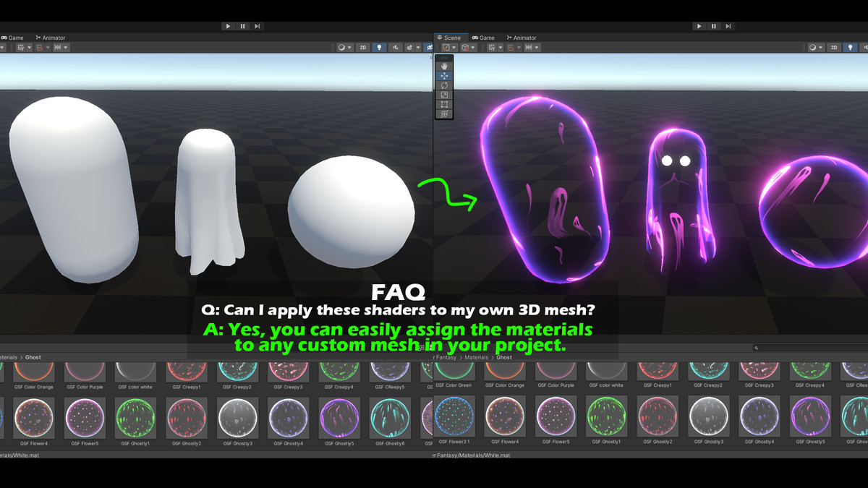The image size is (868, 488).
Task: Select the combined Transform tool
Action: 444,112
